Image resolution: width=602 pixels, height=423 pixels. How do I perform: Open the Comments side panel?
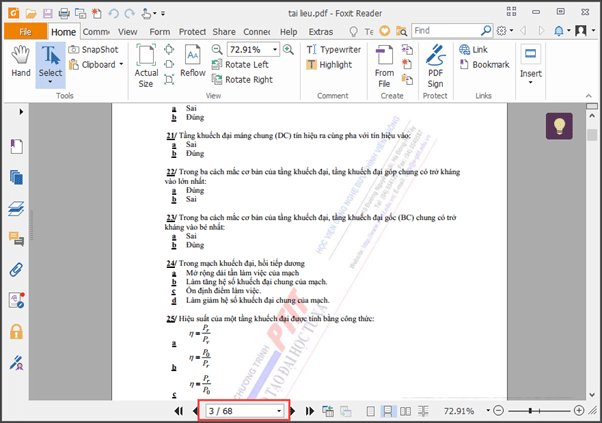16,238
